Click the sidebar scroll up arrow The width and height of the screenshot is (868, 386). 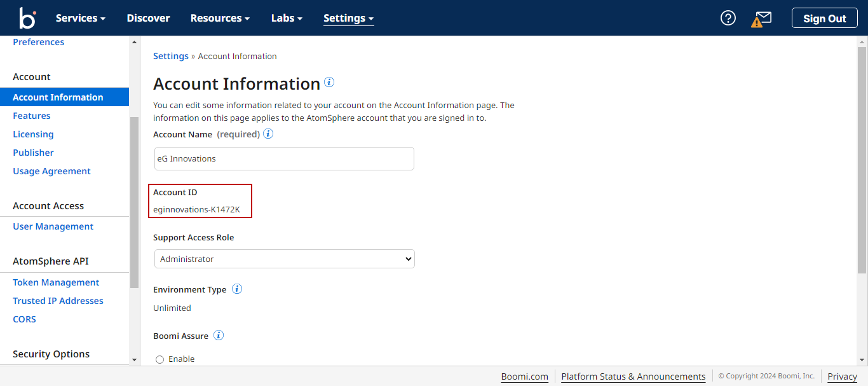coord(134,42)
